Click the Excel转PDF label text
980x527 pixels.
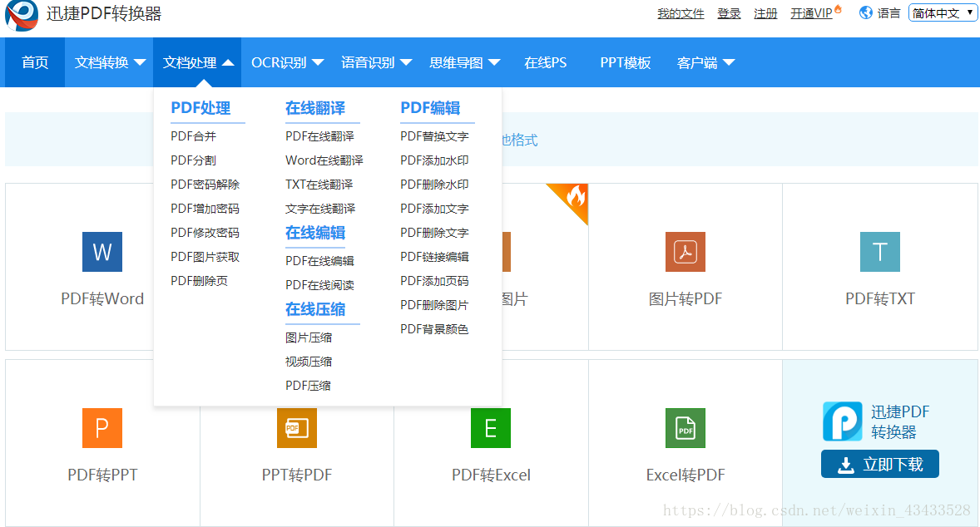686,475
